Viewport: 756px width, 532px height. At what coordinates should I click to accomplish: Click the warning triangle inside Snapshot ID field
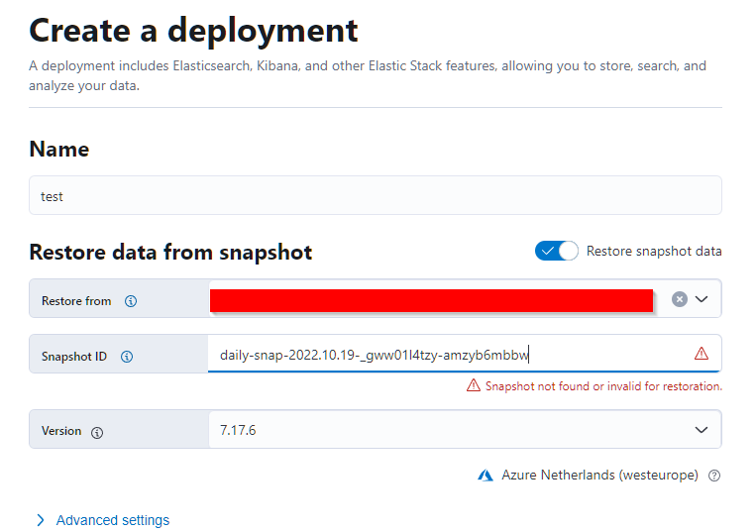click(x=702, y=354)
